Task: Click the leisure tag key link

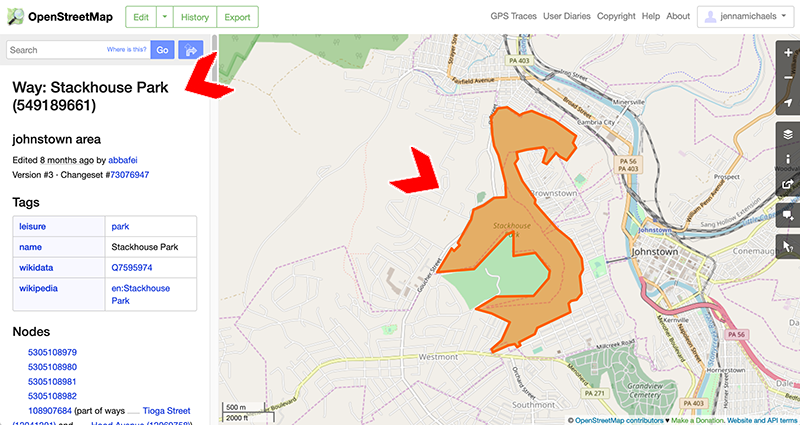Action: [x=32, y=226]
